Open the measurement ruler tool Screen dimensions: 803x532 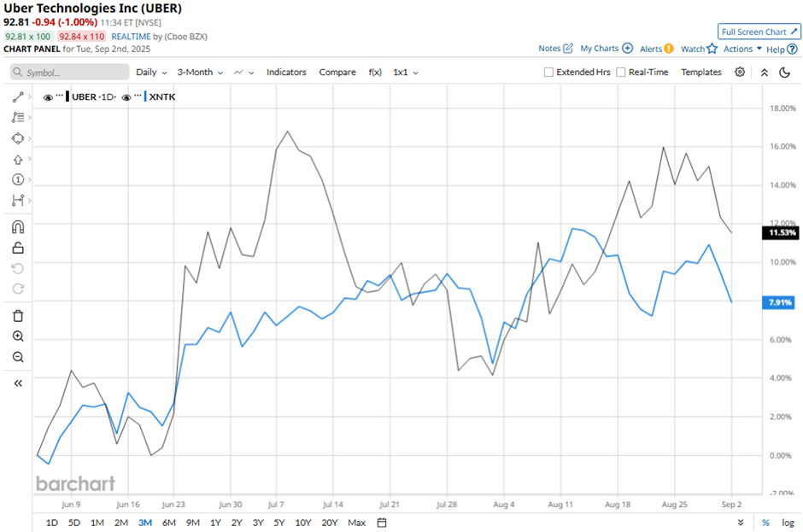coord(18,200)
